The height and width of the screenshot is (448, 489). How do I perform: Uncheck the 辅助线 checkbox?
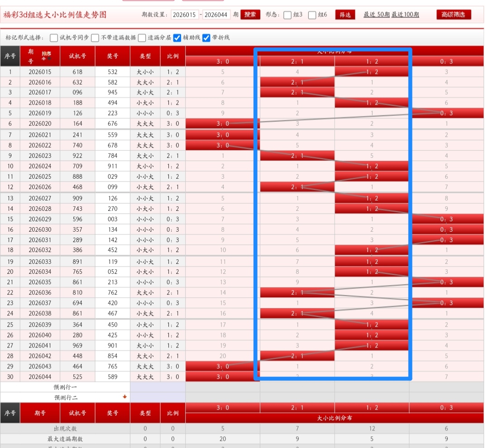click(x=177, y=38)
